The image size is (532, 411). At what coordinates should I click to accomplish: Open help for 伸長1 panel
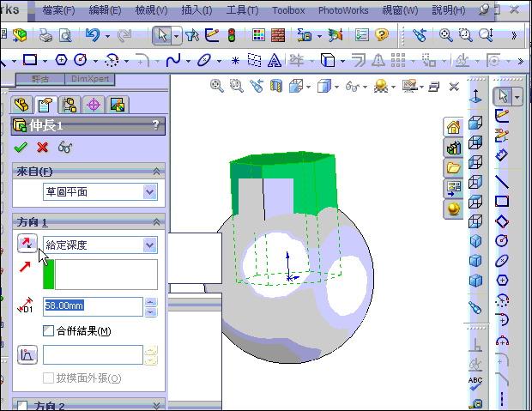click(x=155, y=125)
